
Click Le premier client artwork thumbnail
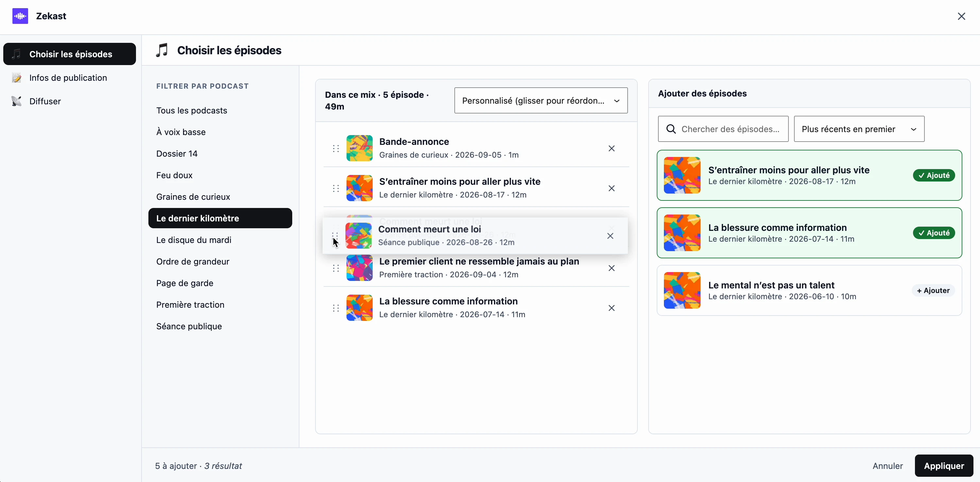click(360, 268)
